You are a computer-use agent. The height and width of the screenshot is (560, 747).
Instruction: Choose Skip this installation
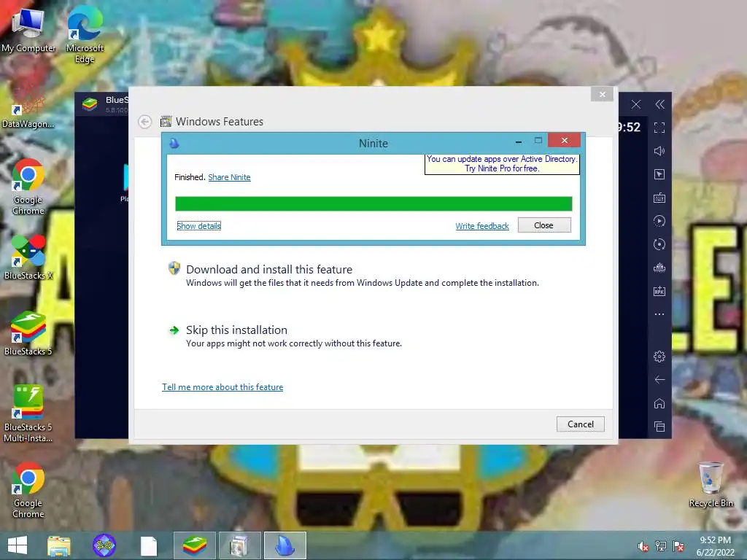[x=237, y=330]
